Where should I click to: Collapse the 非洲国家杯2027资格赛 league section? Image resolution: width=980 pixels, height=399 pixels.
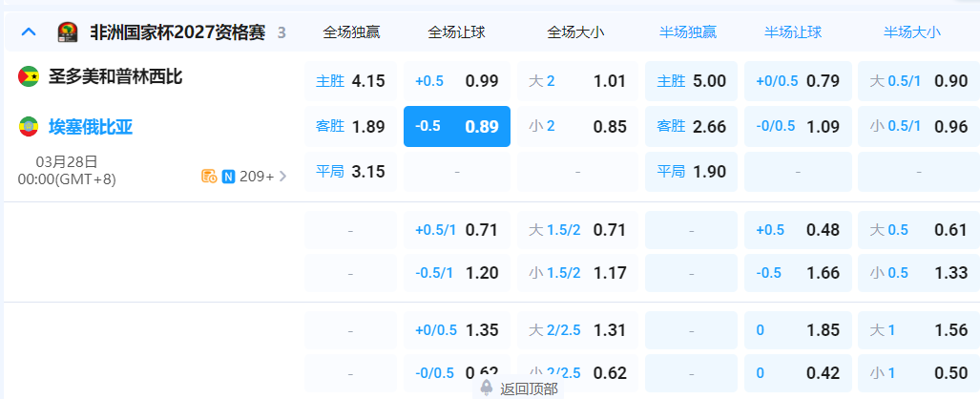(x=29, y=31)
